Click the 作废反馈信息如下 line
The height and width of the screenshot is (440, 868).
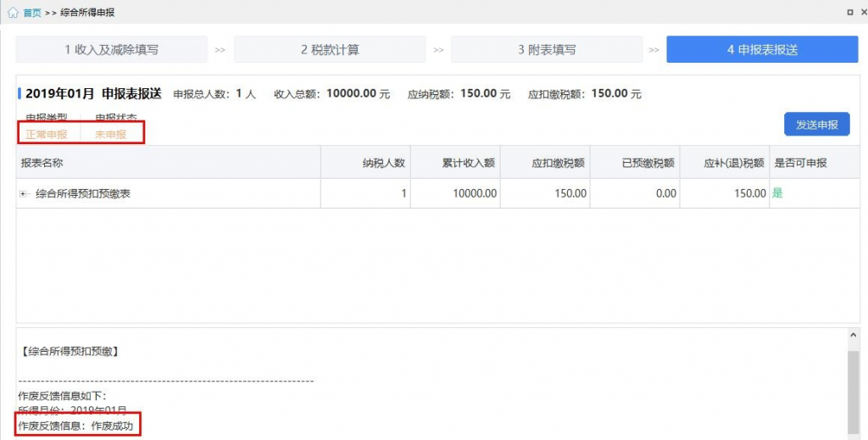click(x=62, y=396)
